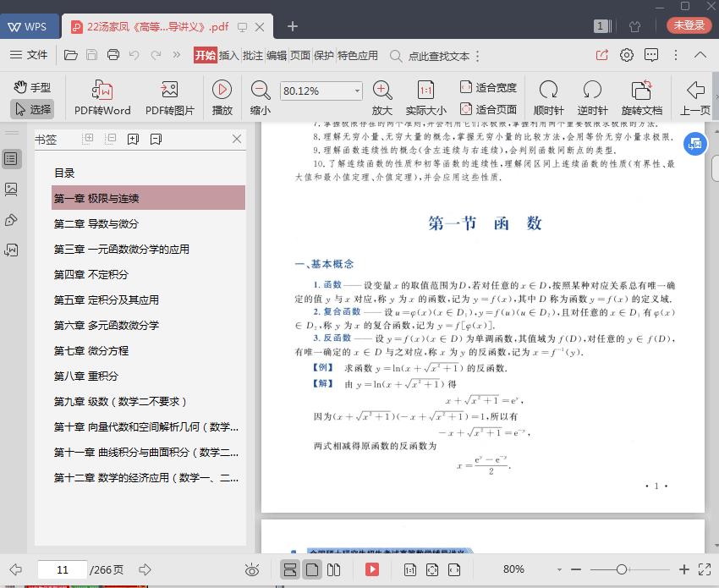Viewport: 719px width, 588px height.
Task: Open the vertical three-dot more menu
Action: tap(676, 55)
